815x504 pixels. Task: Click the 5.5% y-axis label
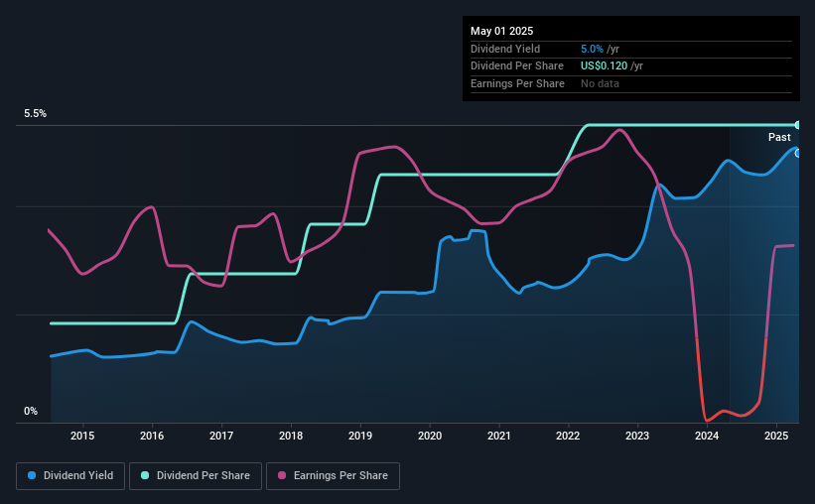pyautogui.click(x=36, y=113)
